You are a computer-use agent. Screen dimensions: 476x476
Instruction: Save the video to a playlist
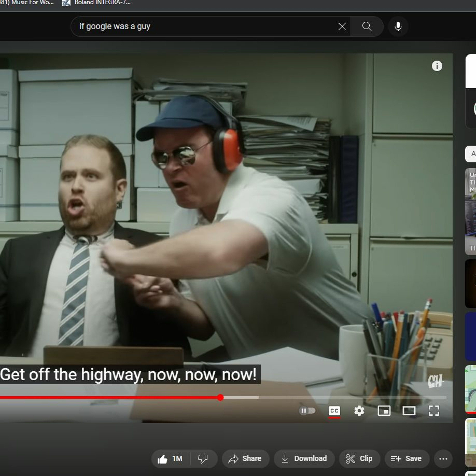click(407, 459)
